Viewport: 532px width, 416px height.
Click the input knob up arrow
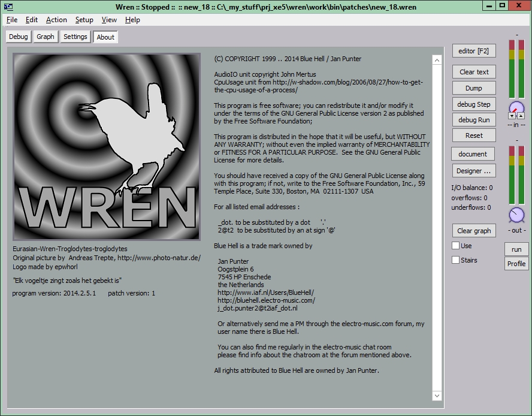521,116
